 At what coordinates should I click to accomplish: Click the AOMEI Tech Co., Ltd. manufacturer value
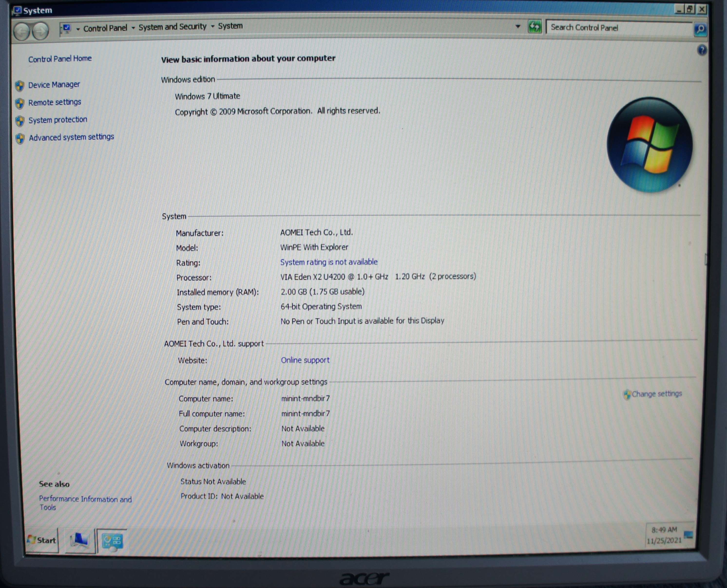pos(316,232)
